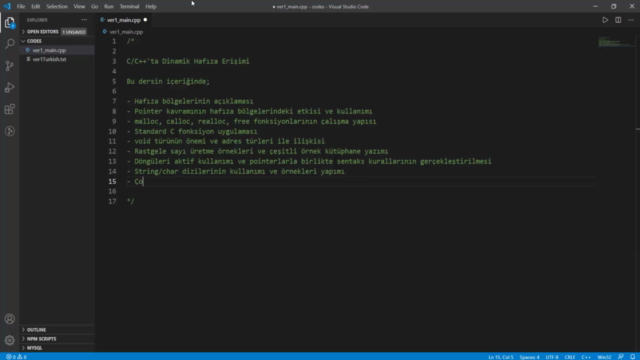Click the Ln 15, Col 5 cursor position
This screenshot has height=360, width=640.
501,357
